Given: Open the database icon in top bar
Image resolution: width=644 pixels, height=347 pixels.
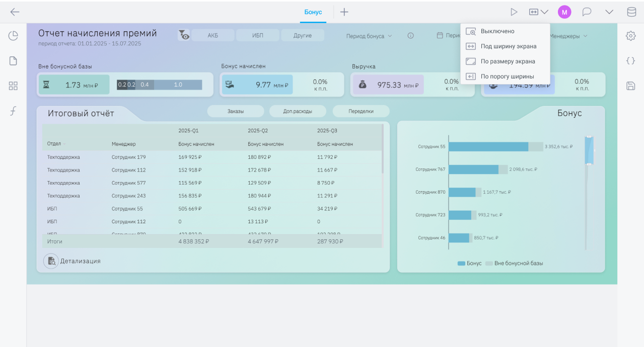Looking at the screenshot, I should click(631, 12).
